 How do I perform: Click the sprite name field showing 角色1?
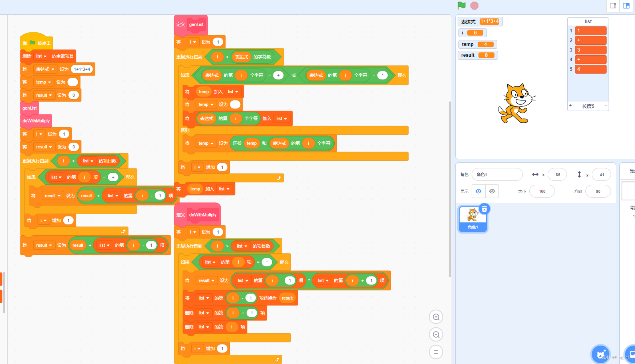coord(497,174)
